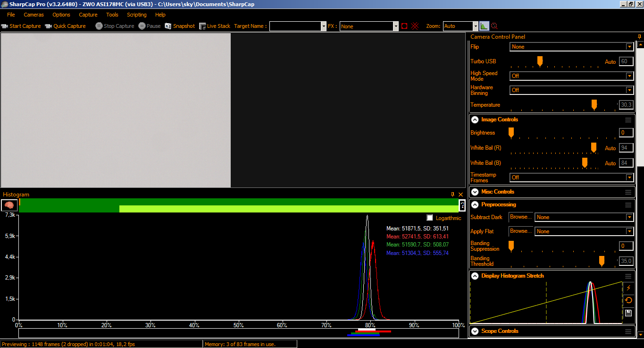Screen dimensions: 644x348
Task: Pin the Camera Control Panel
Action: point(639,36)
